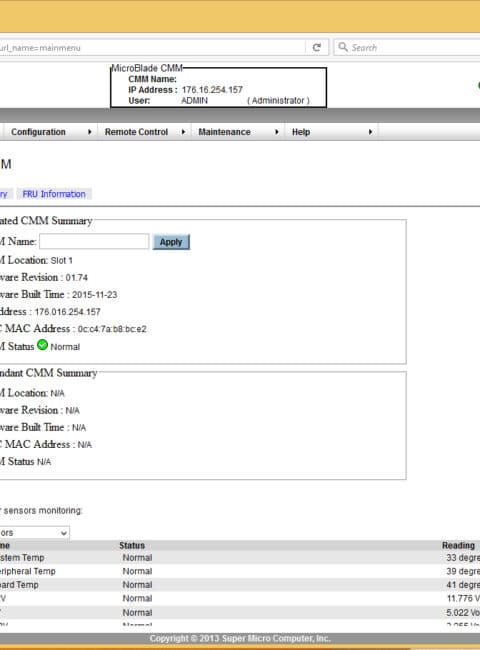Select the System Temp sensor row
480x650 pixels.
point(240,558)
